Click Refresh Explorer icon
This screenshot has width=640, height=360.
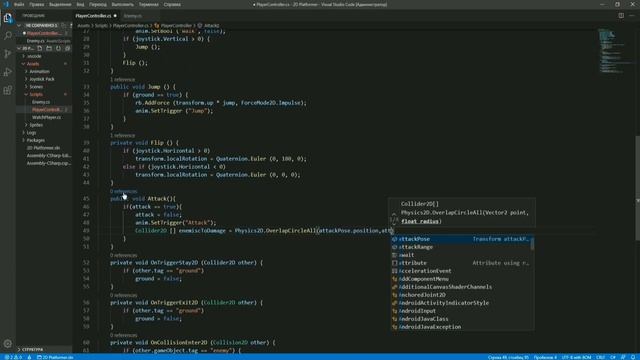pyautogui.click(x=58, y=48)
